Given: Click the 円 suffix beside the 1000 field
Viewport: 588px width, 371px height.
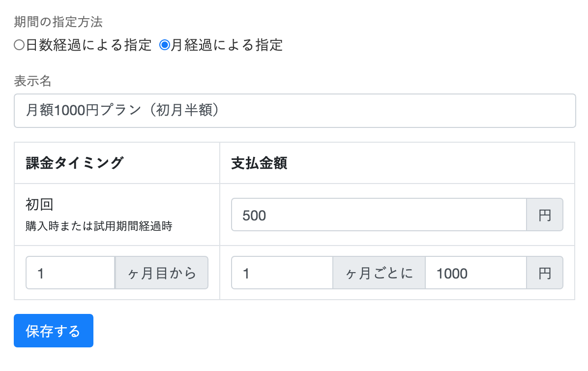Looking at the screenshot, I should click(545, 273).
